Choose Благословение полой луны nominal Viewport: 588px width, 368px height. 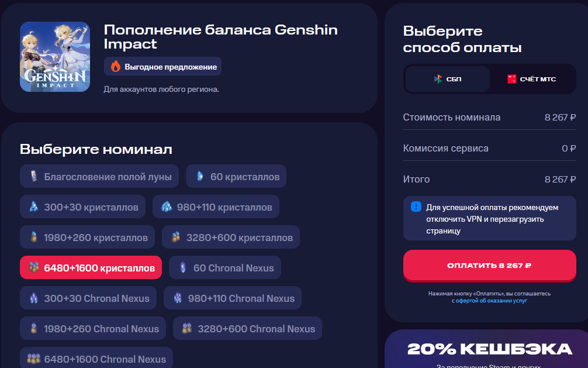(99, 176)
